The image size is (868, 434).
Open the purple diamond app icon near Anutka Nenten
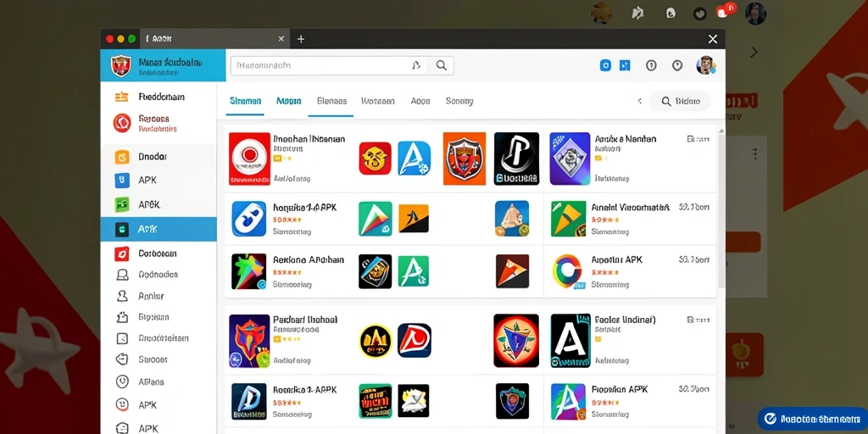570,159
